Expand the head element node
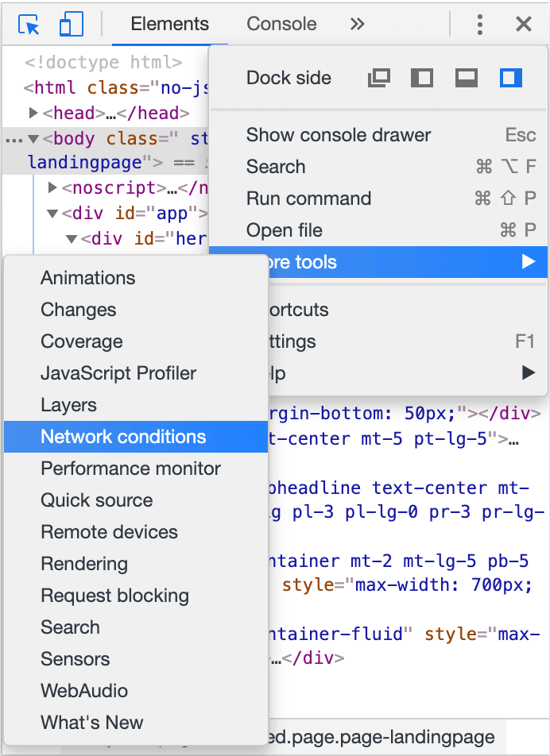Viewport: 550px width, 756px height. 34,114
